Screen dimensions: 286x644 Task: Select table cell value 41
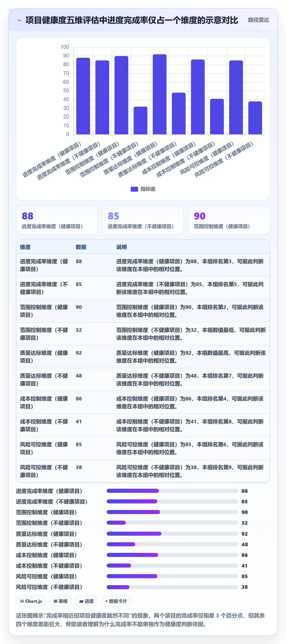pos(79,422)
